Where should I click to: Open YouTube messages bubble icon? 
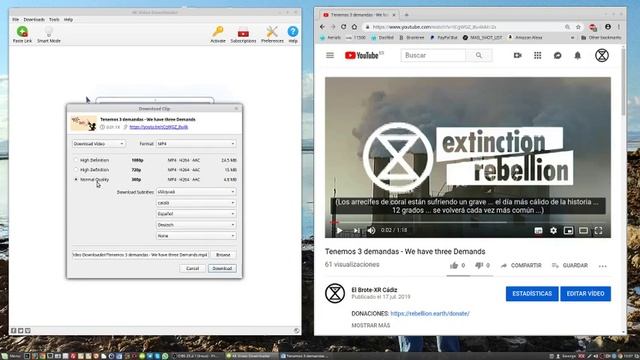(x=558, y=55)
